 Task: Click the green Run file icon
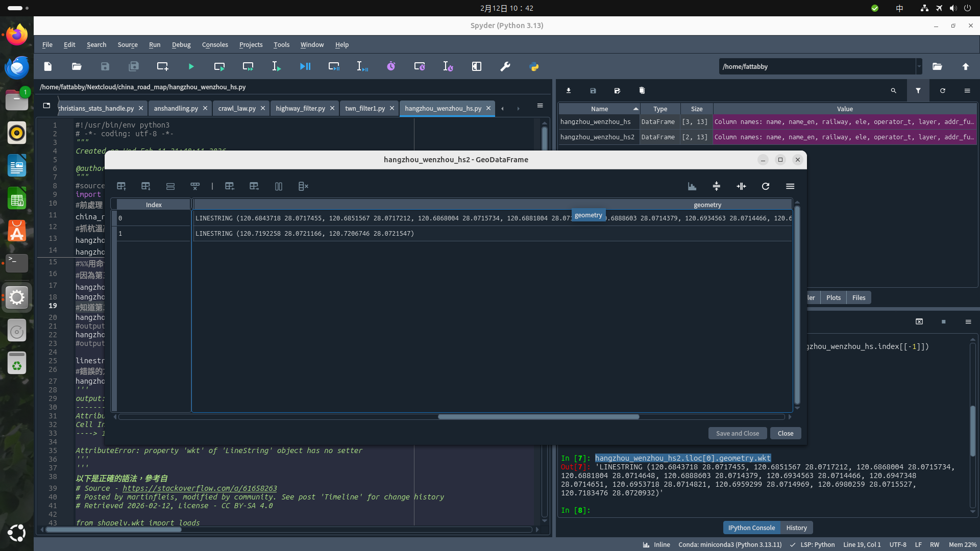tap(191, 66)
